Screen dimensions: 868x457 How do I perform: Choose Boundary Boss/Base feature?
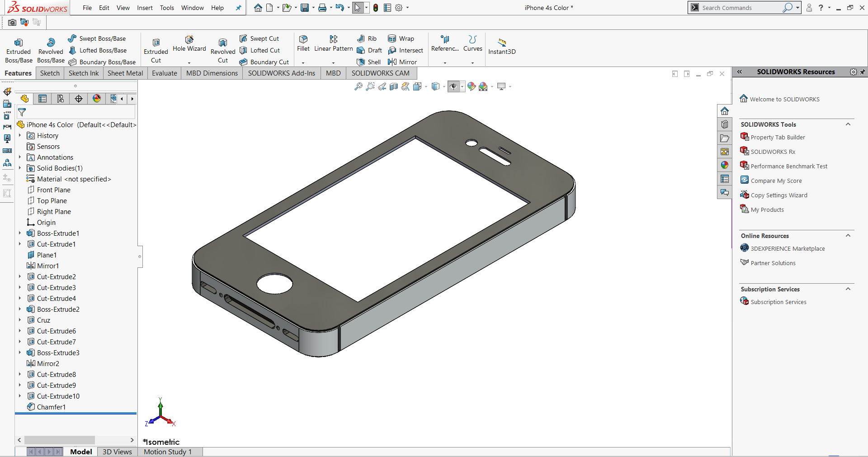[x=102, y=62]
